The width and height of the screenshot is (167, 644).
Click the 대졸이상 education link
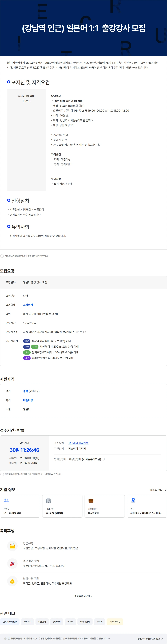click(x=28, y=400)
